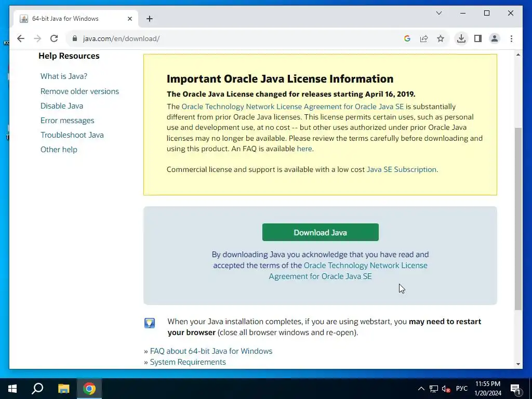This screenshot has height=399, width=532.
Task: Open Remove older versions link
Action: 79,91
